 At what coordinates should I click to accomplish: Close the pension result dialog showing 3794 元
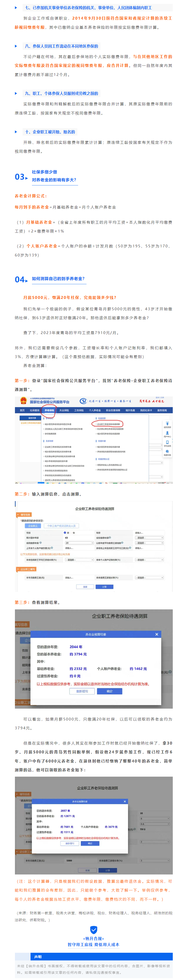tap(156, 634)
